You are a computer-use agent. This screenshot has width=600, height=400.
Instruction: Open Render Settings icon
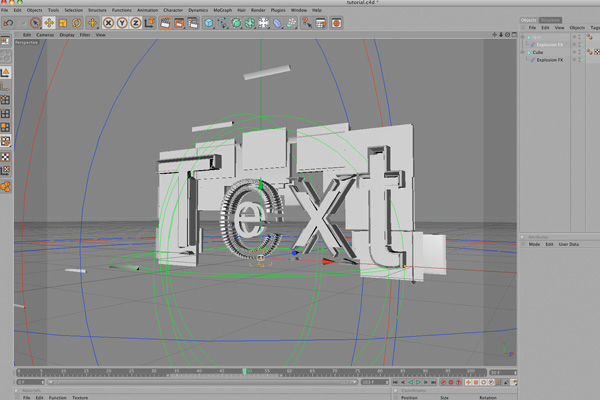tap(192, 23)
